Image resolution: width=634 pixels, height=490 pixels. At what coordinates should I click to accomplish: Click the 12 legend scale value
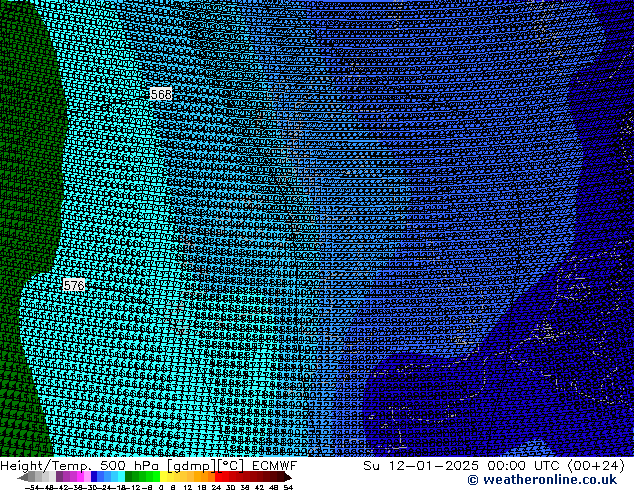pyautogui.click(x=188, y=488)
